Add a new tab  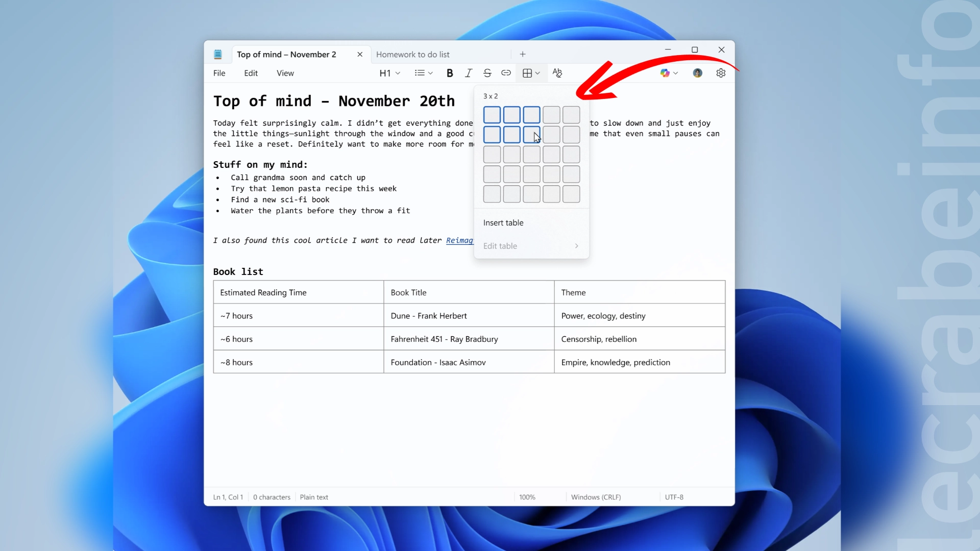tap(523, 54)
